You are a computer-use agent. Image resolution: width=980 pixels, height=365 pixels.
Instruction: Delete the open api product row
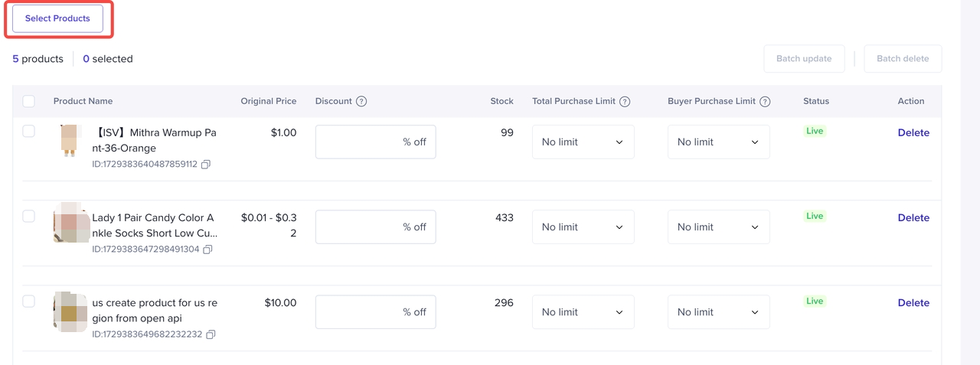coord(913,303)
